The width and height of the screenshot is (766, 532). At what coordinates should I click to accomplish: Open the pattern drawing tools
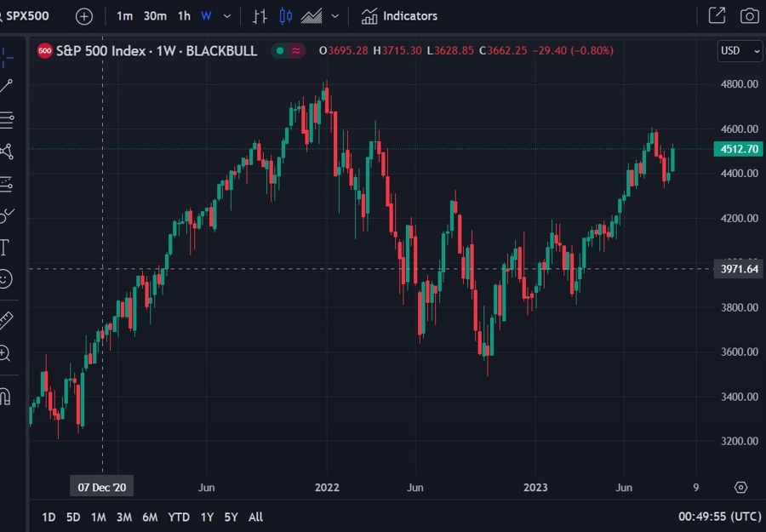tap(6, 152)
